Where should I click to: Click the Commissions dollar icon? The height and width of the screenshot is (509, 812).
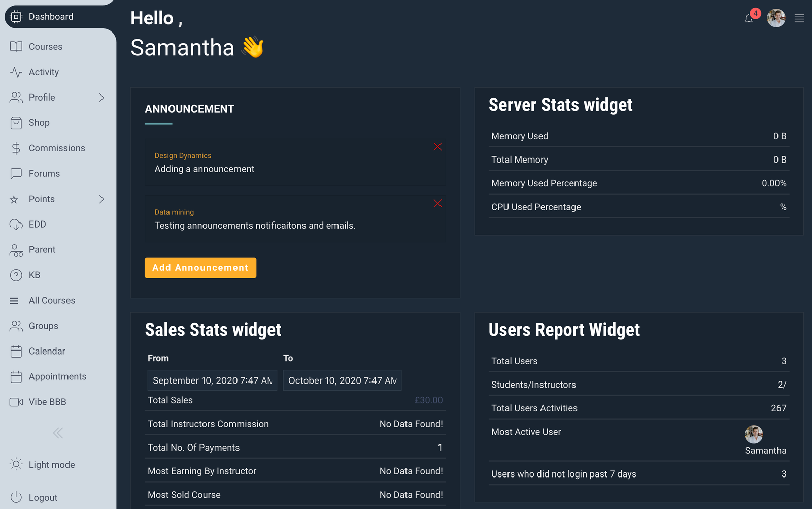[16, 148]
